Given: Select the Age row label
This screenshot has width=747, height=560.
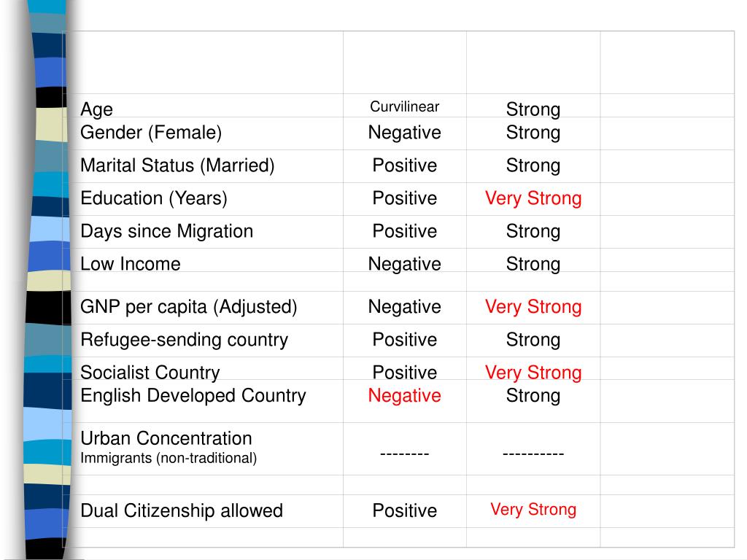Looking at the screenshot, I should click(x=97, y=109).
